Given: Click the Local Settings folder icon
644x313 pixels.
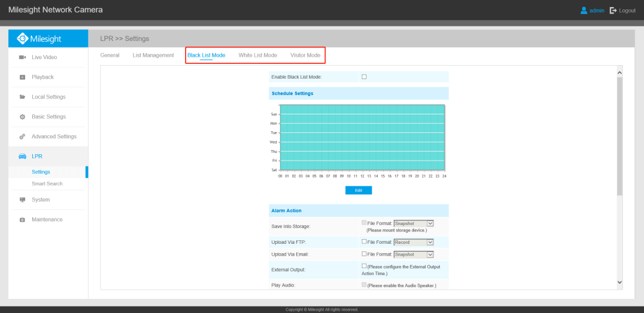Looking at the screenshot, I should pyautogui.click(x=22, y=97).
